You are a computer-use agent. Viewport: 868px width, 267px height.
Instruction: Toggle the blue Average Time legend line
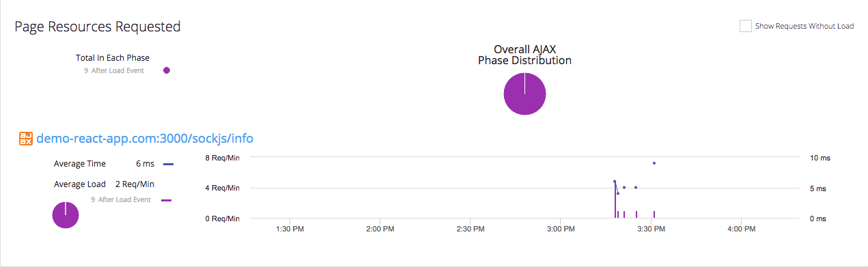[169, 164]
